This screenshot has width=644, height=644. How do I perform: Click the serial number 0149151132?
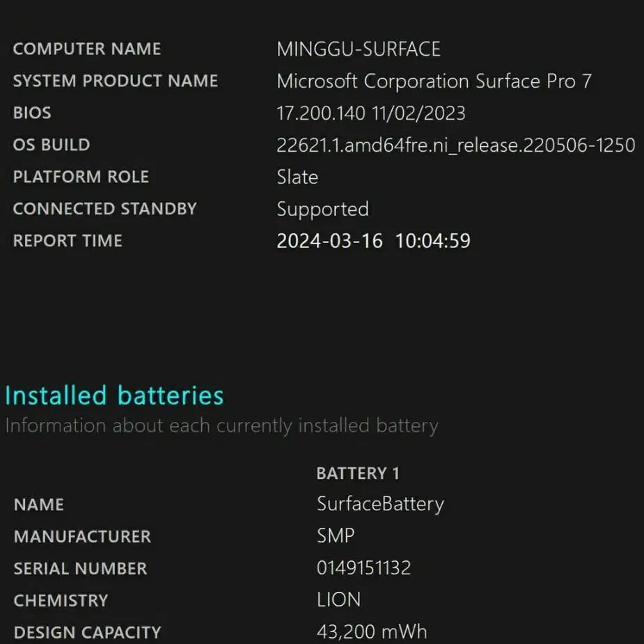(364, 568)
